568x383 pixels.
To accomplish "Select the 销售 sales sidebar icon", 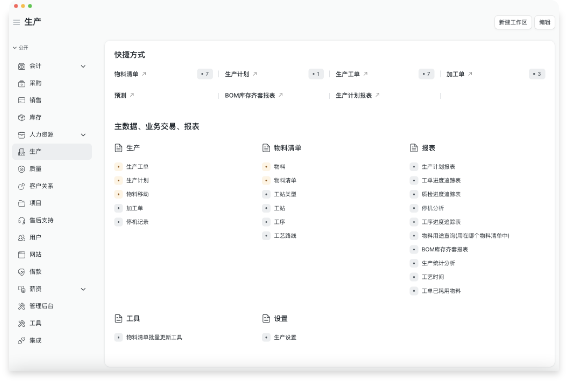I will pyautogui.click(x=21, y=100).
